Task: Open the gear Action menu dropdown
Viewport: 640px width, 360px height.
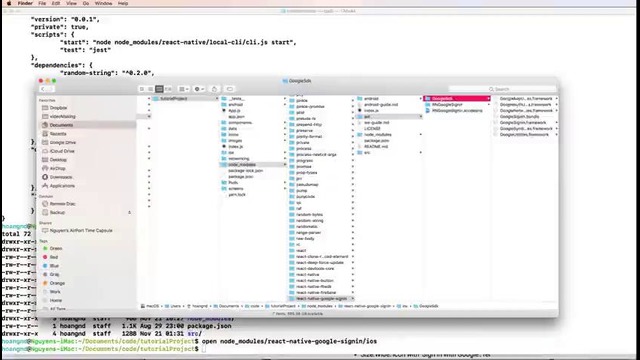Action: [199, 89]
